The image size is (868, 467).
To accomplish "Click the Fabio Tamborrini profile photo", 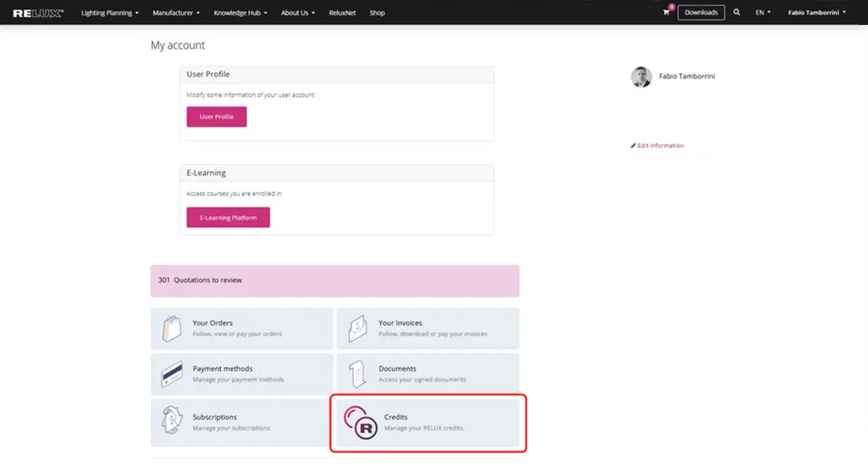I will [x=641, y=77].
